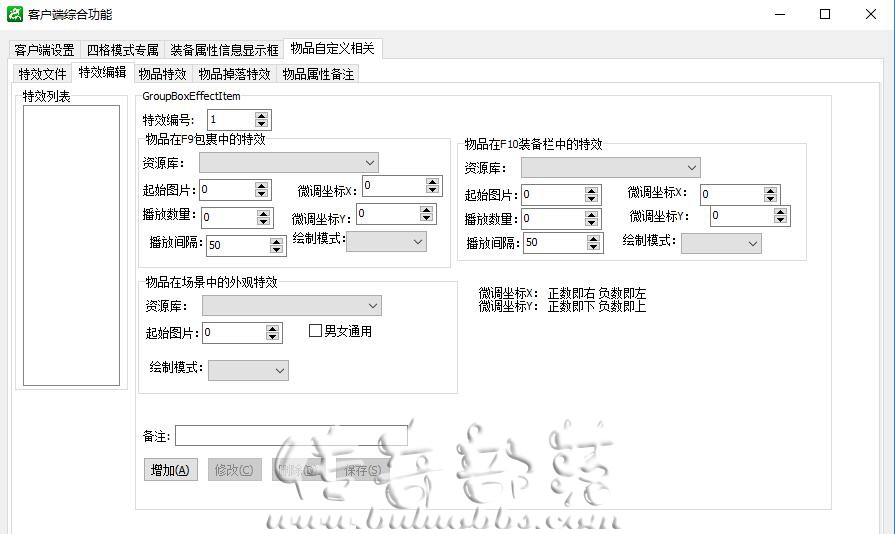Open the 场景外观特效 资源库 dropdown
Viewport: 895px width, 534px height.
pyautogui.click(x=292, y=306)
